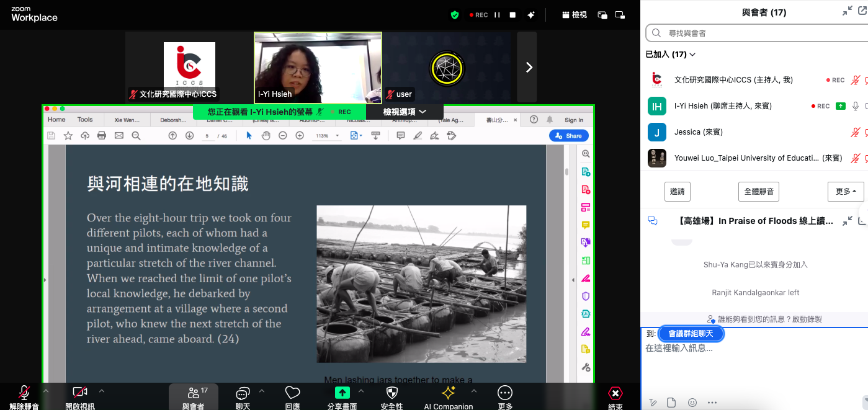
Task: Click the file attachment icon in chat toolbar
Action: coord(671,403)
